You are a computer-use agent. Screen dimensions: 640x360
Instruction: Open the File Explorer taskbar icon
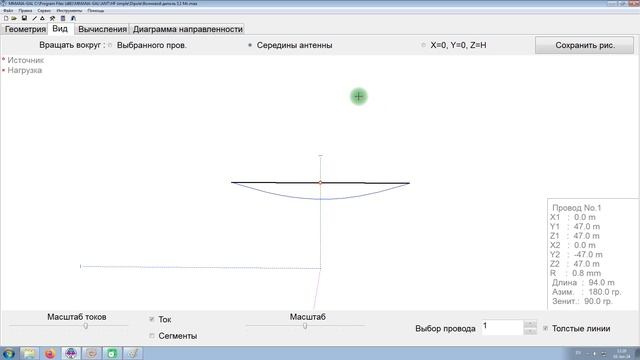(x=29, y=353)
